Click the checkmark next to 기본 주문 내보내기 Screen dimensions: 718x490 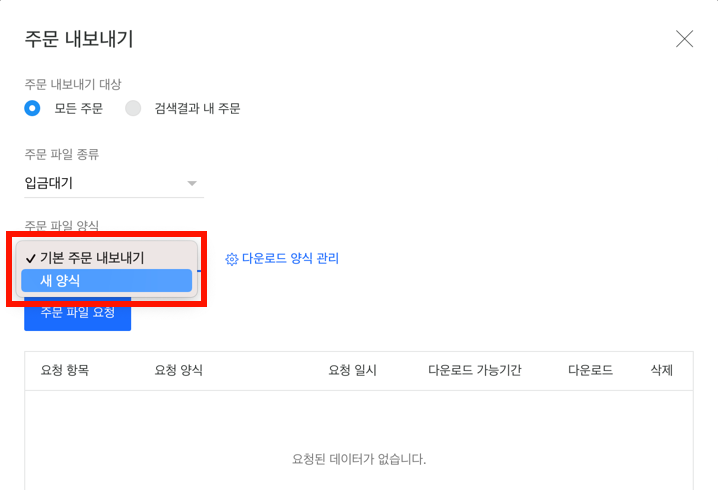pos(31,259)
